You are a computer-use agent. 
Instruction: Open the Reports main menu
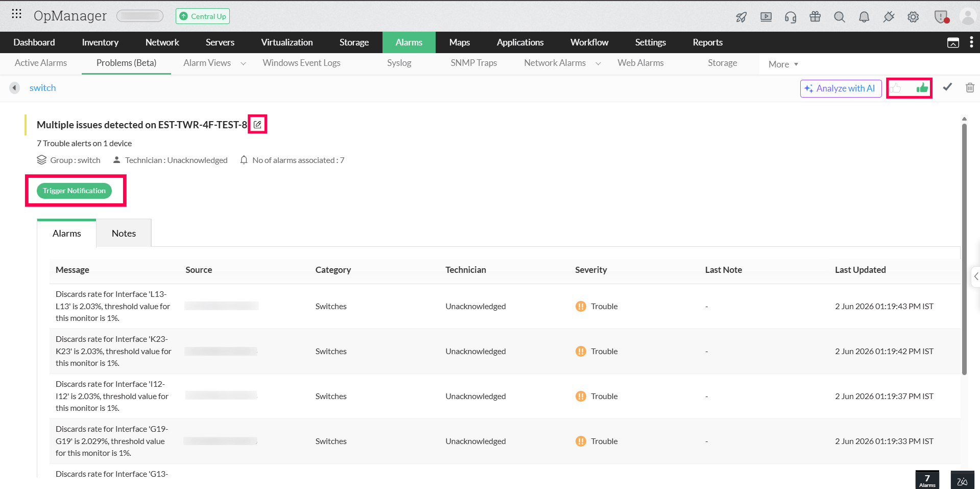tap(707, 42)
